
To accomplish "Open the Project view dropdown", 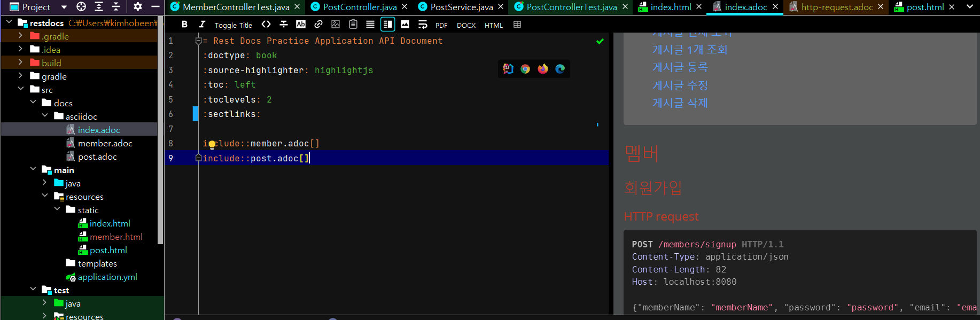I will (x=64, y=7).
